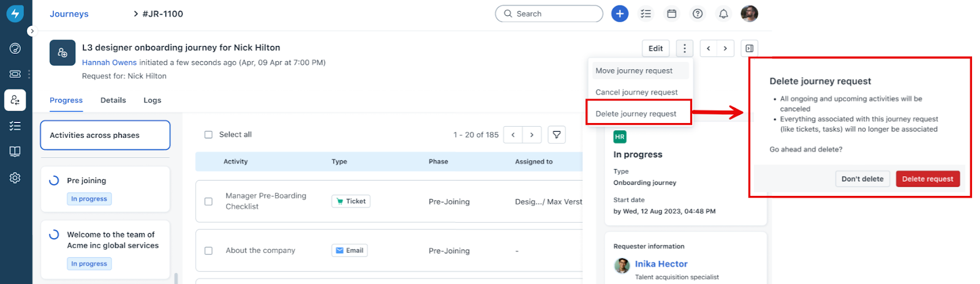Click the Assigned to column header

[x=534, y=162]
